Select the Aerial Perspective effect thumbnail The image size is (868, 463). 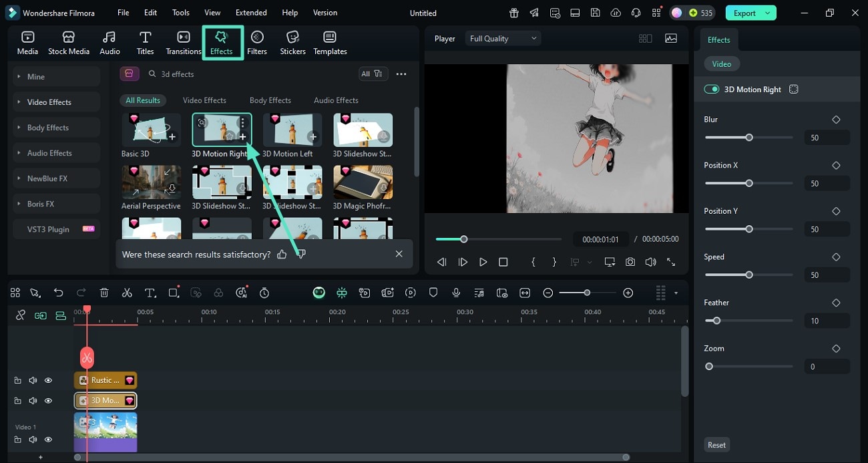tap(151, 182)
